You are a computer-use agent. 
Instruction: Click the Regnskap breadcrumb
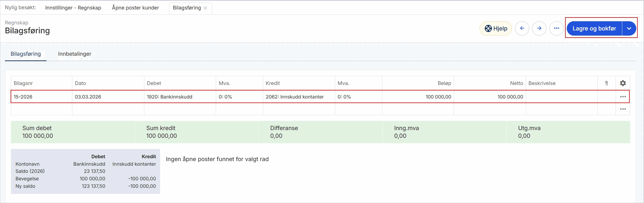point(17,23)
